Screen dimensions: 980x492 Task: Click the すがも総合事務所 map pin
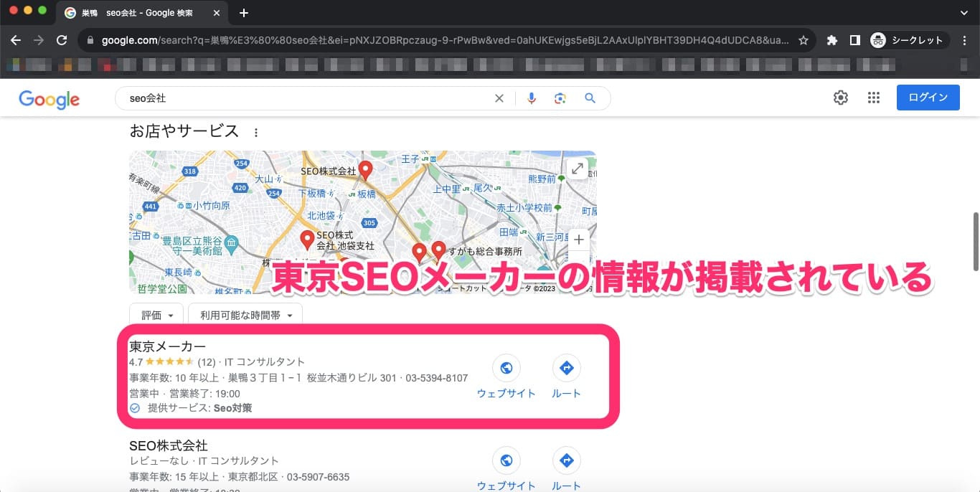439,251
